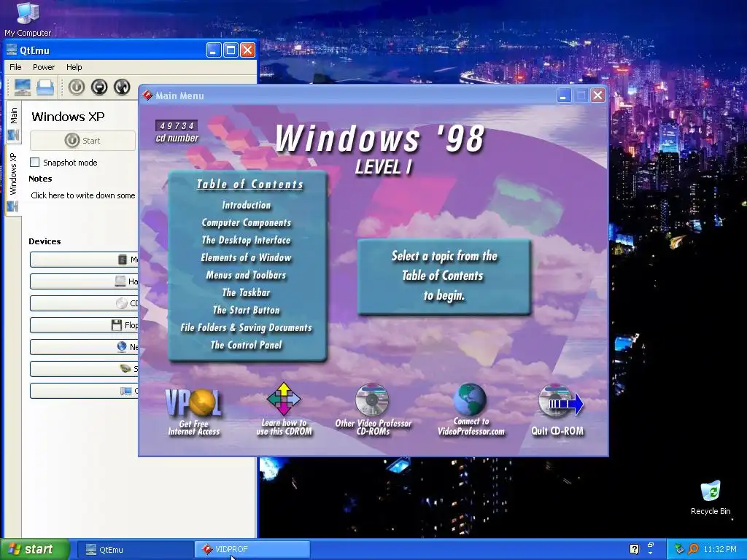The height and width of the screenshot is (560, 747).
Task: Click the orange magnifier tray icon
Action: point(694,549)
